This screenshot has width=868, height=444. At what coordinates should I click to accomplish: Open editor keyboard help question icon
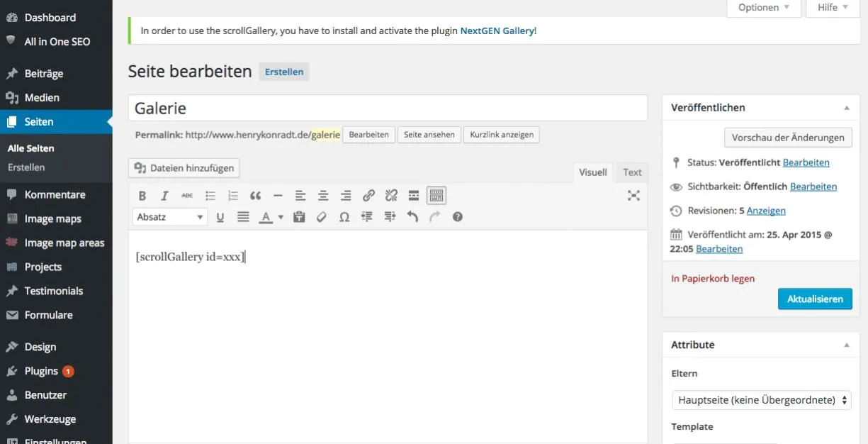click(x=458, y=217)
